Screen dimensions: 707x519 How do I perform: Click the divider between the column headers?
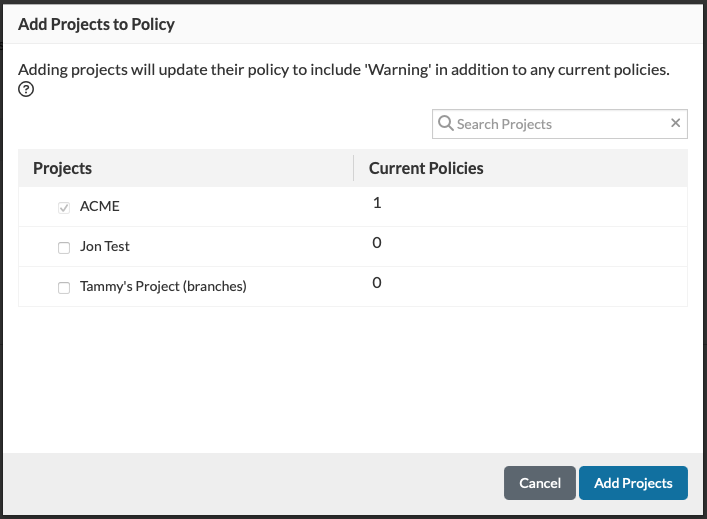coord(353,168)
